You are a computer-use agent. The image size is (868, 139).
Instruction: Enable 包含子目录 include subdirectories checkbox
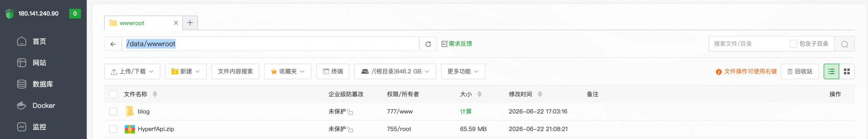793,44
